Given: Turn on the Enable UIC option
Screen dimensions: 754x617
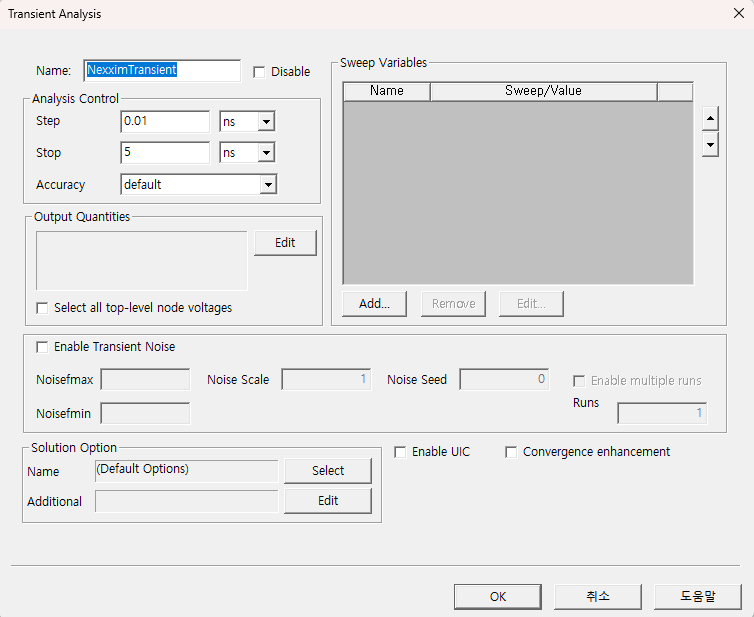Looking at the screenshot, I should point(401,452).
